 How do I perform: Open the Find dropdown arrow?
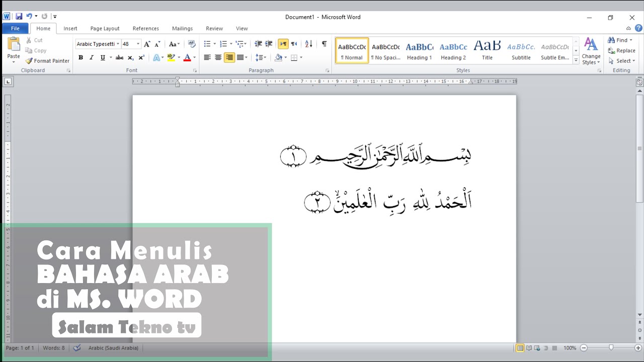(x=631, y=40)
